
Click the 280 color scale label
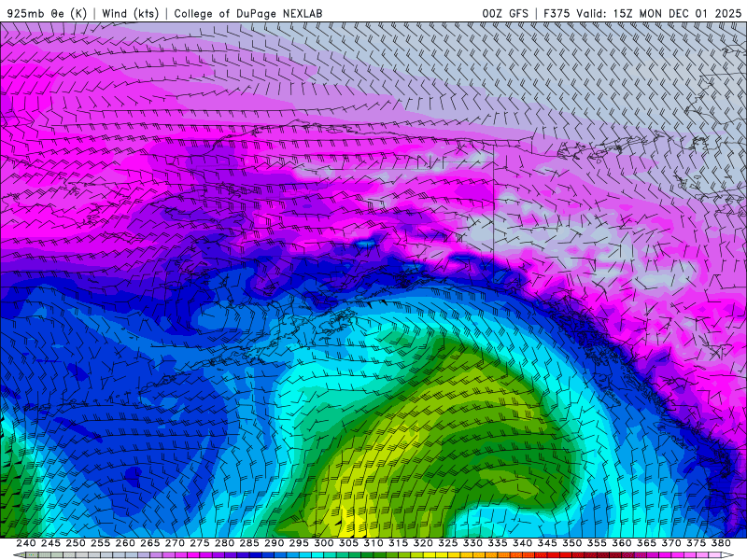click(x=224, y=543)
